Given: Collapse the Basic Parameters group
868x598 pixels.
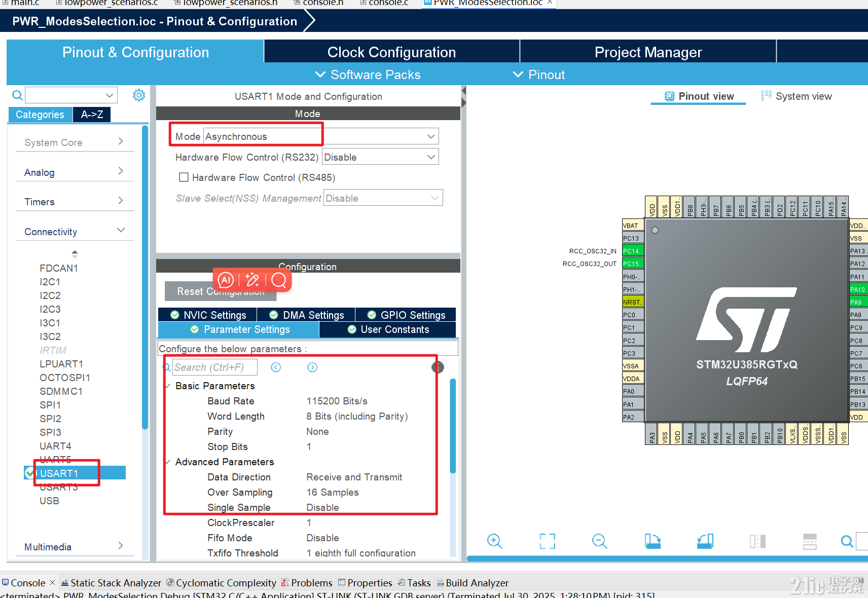Looking at the screenshot, I should pyautogui.click(x=167, y=386).
